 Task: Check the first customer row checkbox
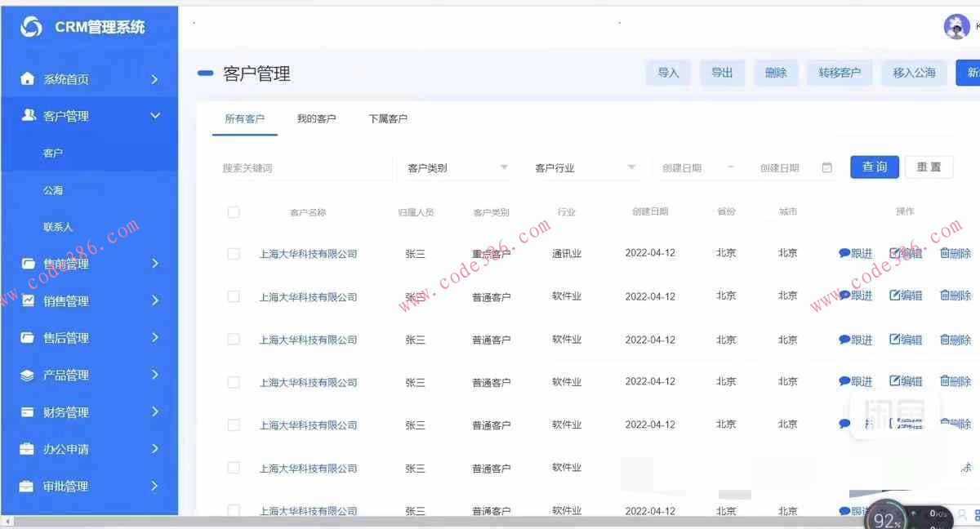click(x=234, y=253)
